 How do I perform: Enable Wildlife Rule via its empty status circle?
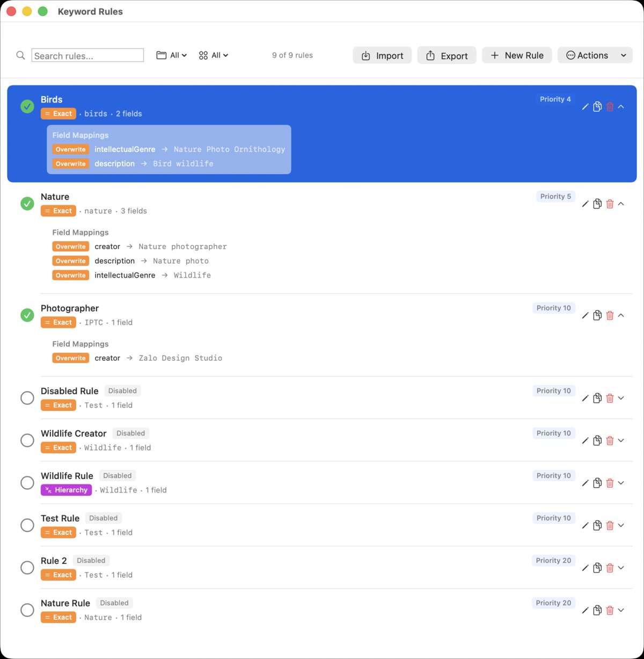point(27,483)
